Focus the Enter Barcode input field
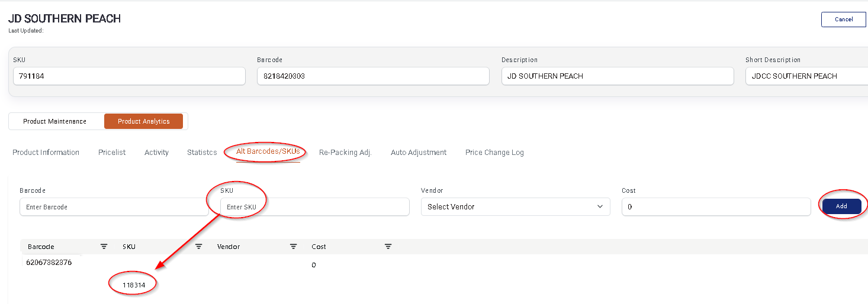This screenshot has width=868, height=304. pyautogui.click(x=114, y=206)
